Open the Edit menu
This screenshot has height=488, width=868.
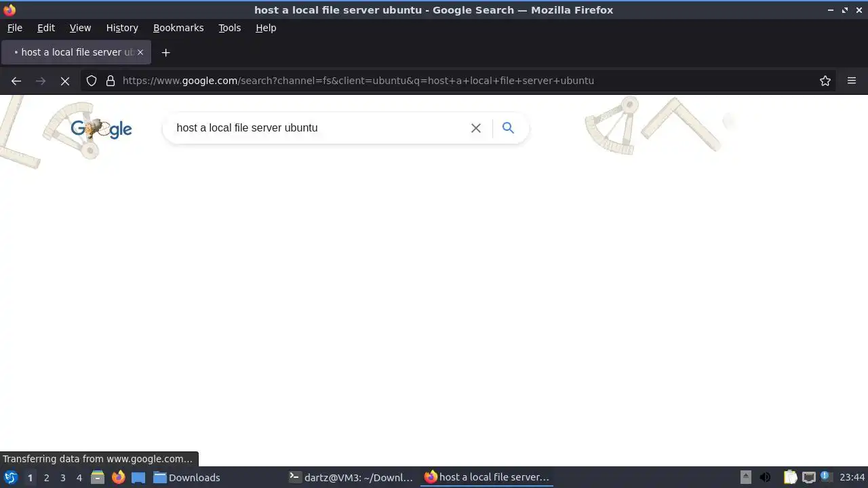pos(46,28)
